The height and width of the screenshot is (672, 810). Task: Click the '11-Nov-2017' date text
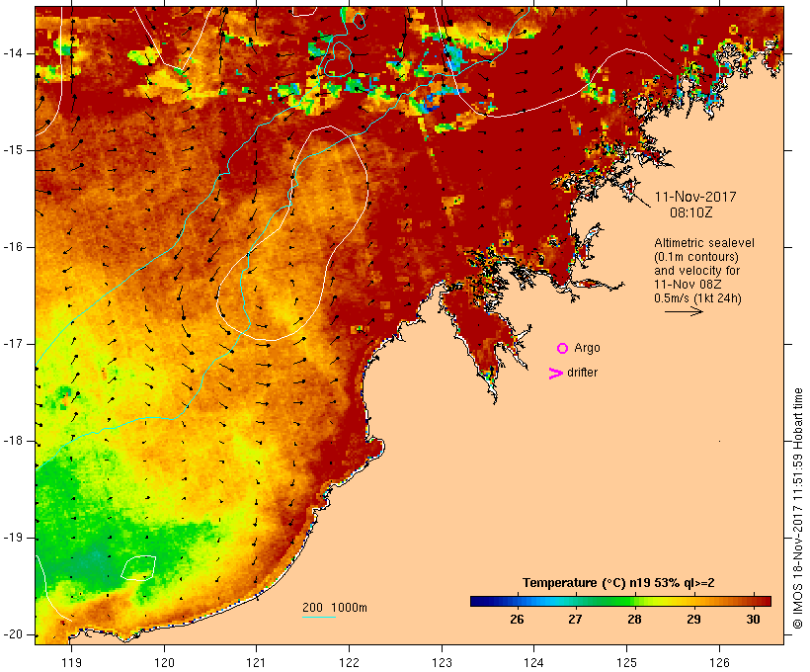point(695,197)
